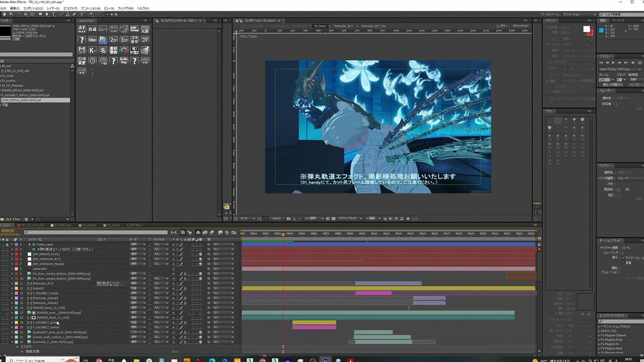Expand frame_Layer properties
Image resolution: width=644 pixels, height=362 pixels.
(12, 244)
